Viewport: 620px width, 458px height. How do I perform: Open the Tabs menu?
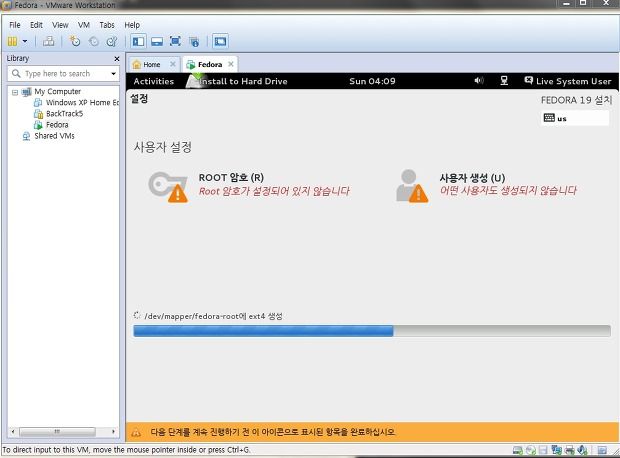[x=107, y=25]
